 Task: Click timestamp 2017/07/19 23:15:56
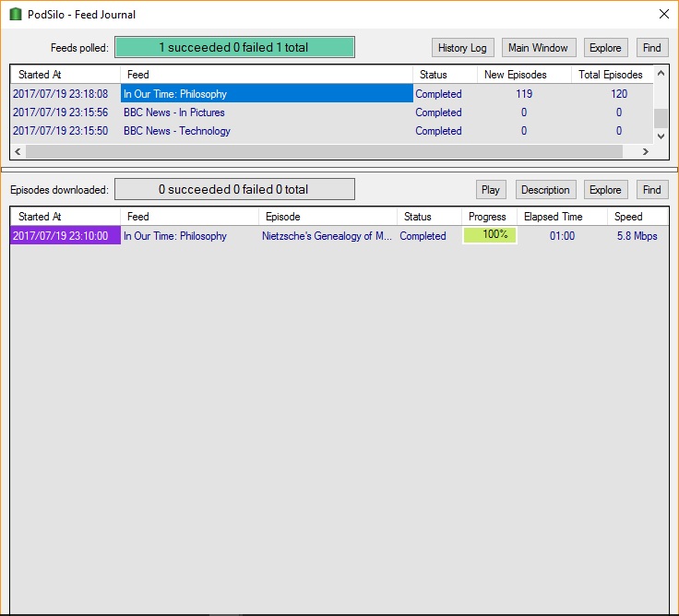[60, 113]
